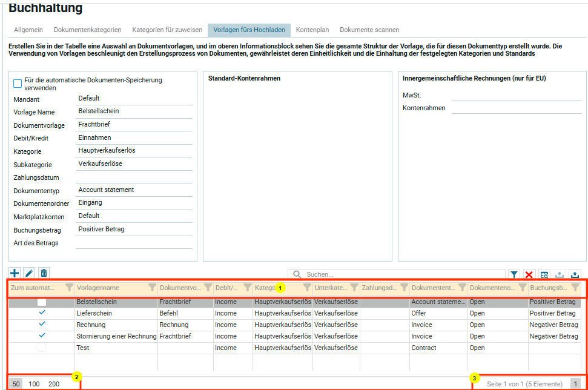This screenshot has height=390, width=588.
Task: Add a new template with the plus icon
Action: [15, 274]
